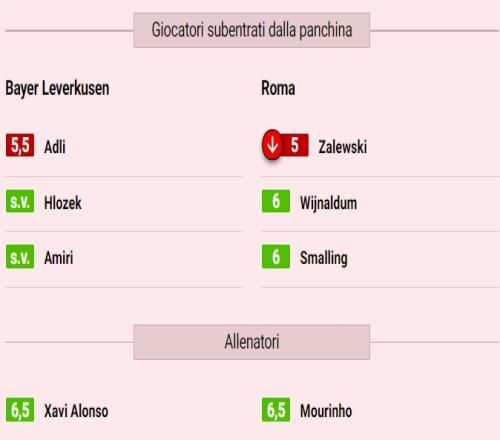This screenshot has height=440, width=500.
Task: Click Amiri's green s.v. badge
Action: (x=20, y=256)
